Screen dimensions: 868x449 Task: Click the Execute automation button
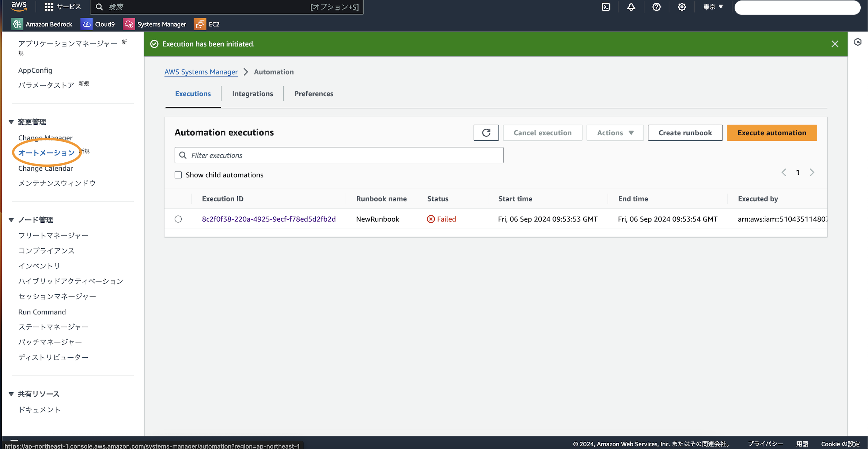772,132
